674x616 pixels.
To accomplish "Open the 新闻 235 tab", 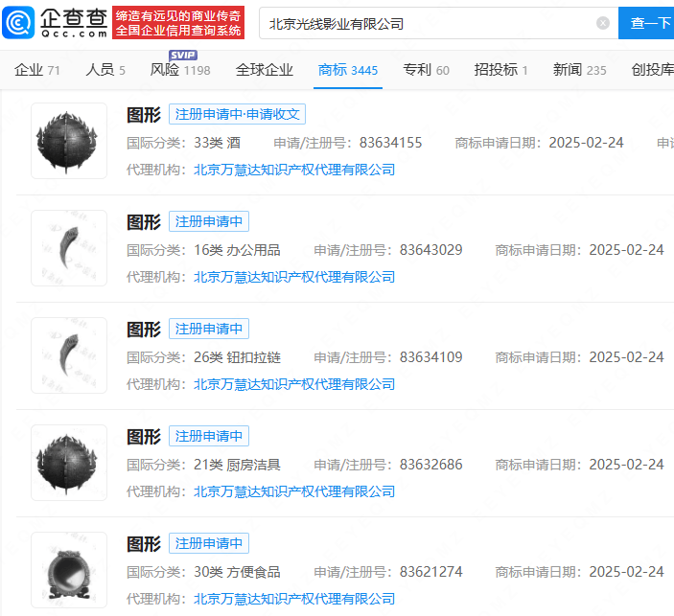I will [579, 70].
